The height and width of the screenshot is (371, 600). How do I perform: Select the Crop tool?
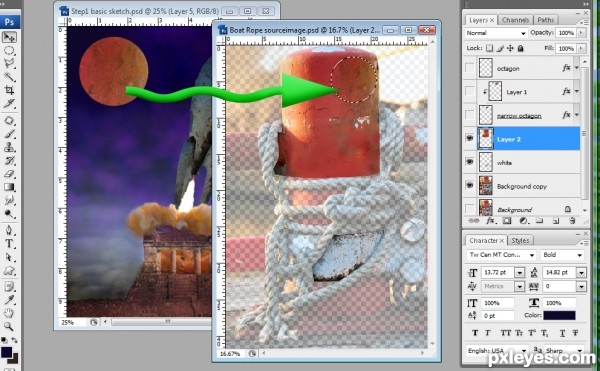(9, 90)
